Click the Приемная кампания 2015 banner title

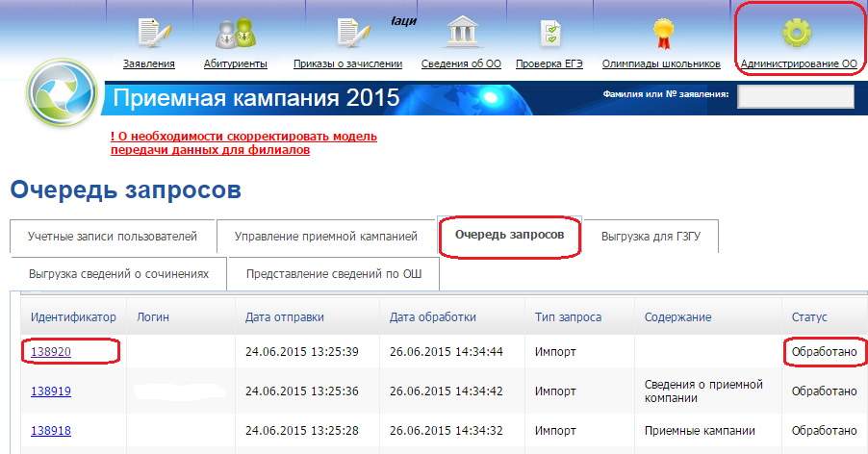tap(256, 98)
